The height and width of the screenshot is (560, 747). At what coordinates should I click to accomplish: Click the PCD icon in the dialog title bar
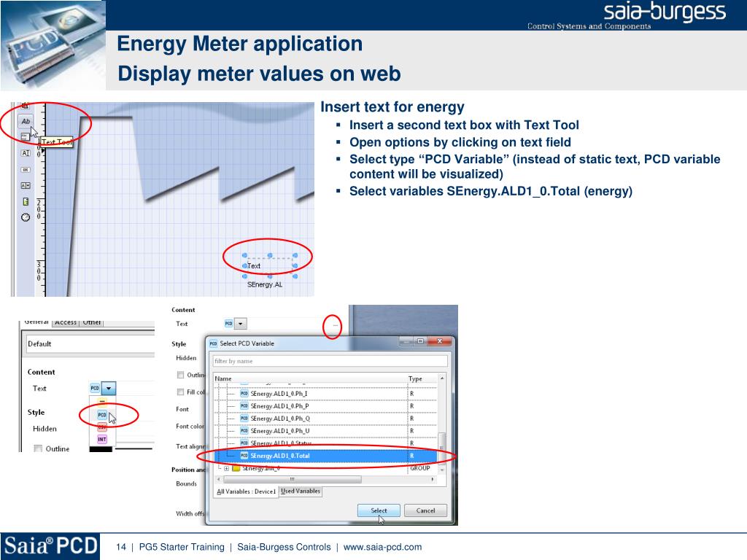[213, 343]
